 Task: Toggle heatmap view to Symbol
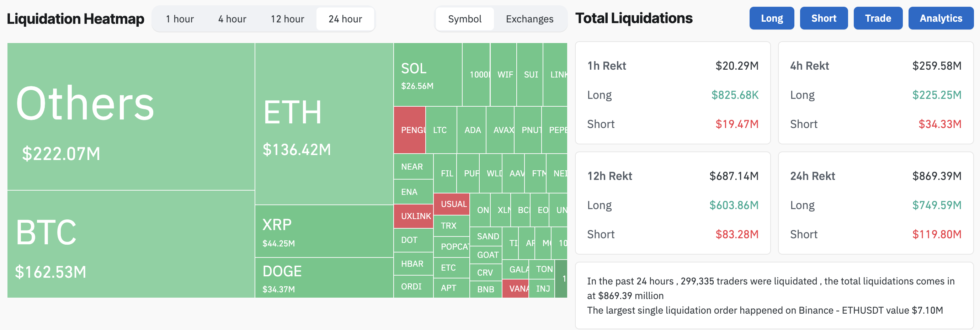(x=464, y=18)
